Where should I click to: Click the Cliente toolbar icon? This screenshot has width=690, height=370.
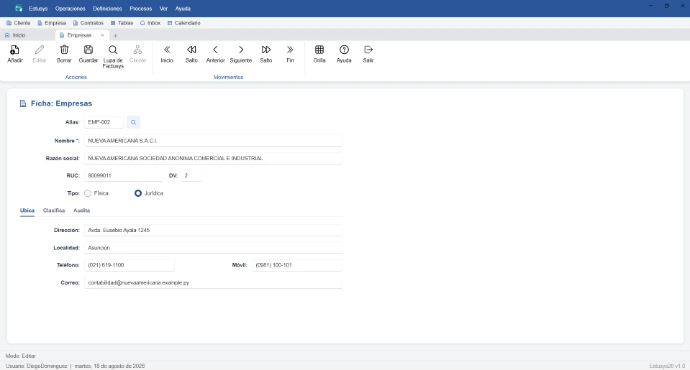tap(138, 50)
